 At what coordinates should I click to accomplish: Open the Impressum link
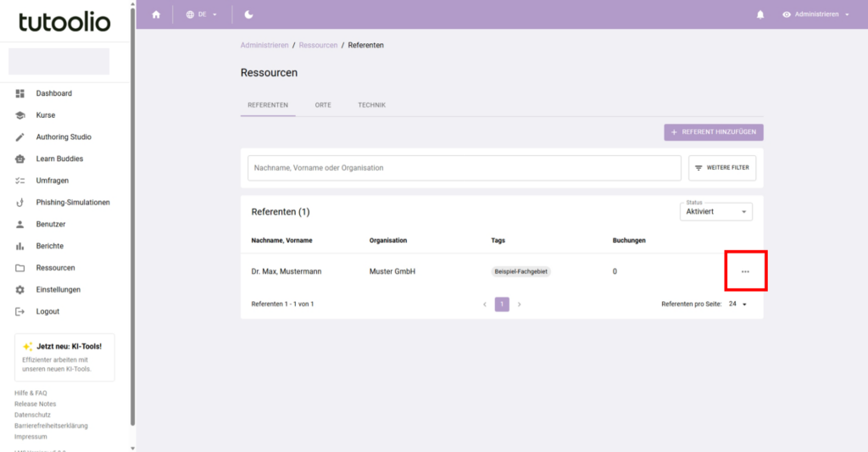pos(31,437)
